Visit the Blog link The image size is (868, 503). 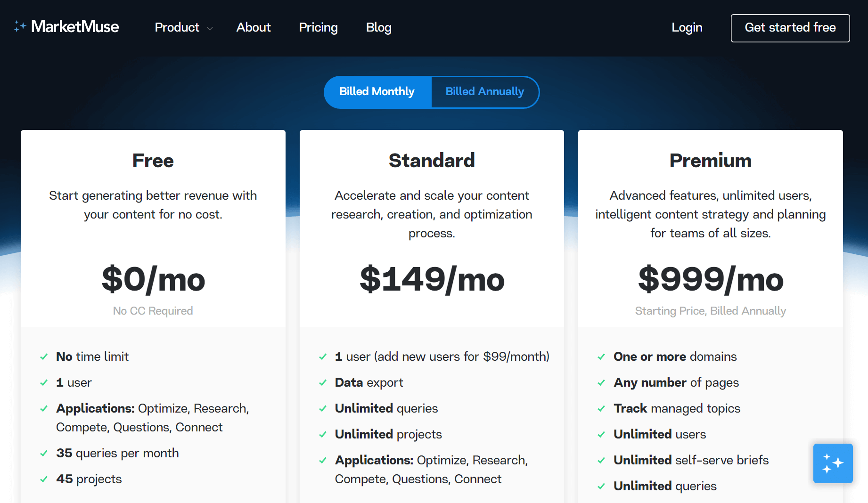tap(379, 27)
